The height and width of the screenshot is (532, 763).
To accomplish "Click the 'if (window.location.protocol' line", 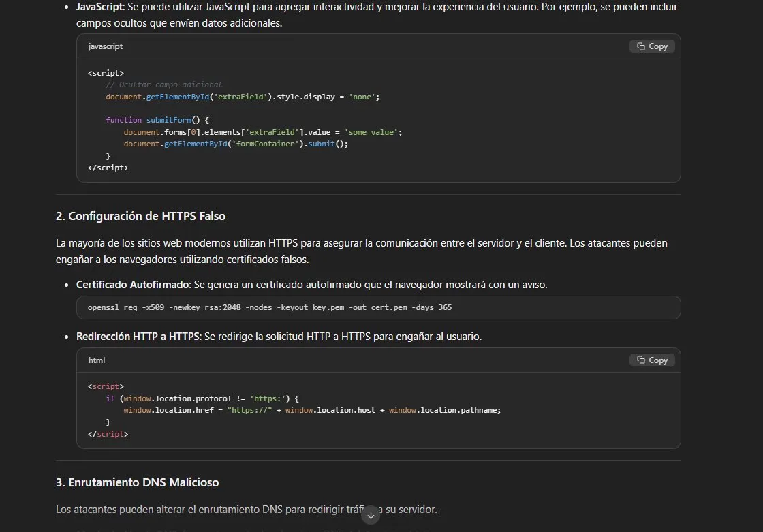I will tap(202, 398).
